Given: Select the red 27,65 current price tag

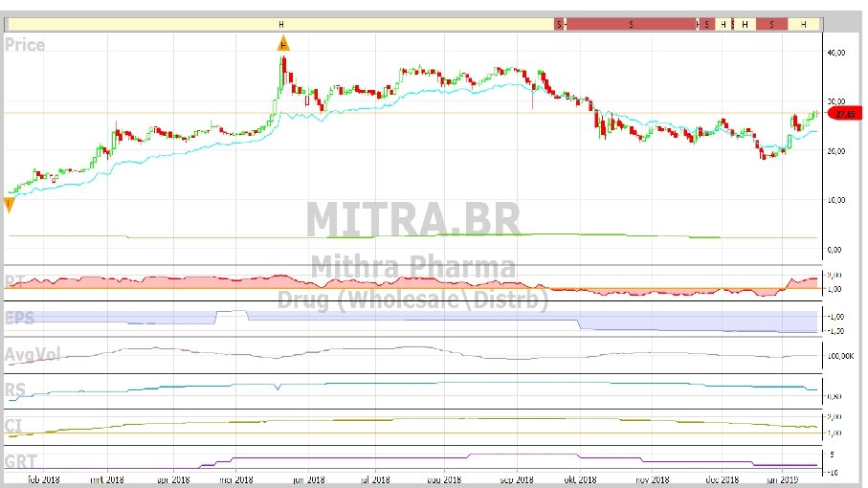Looking at the screenshot, I should pyautogui.click(x=845, y=114).
